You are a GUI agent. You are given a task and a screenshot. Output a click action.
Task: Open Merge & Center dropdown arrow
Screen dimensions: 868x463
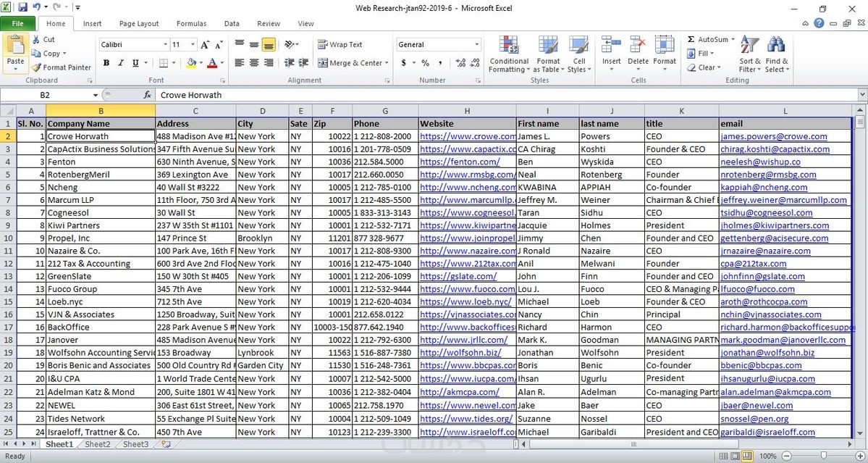coord(387,63)
